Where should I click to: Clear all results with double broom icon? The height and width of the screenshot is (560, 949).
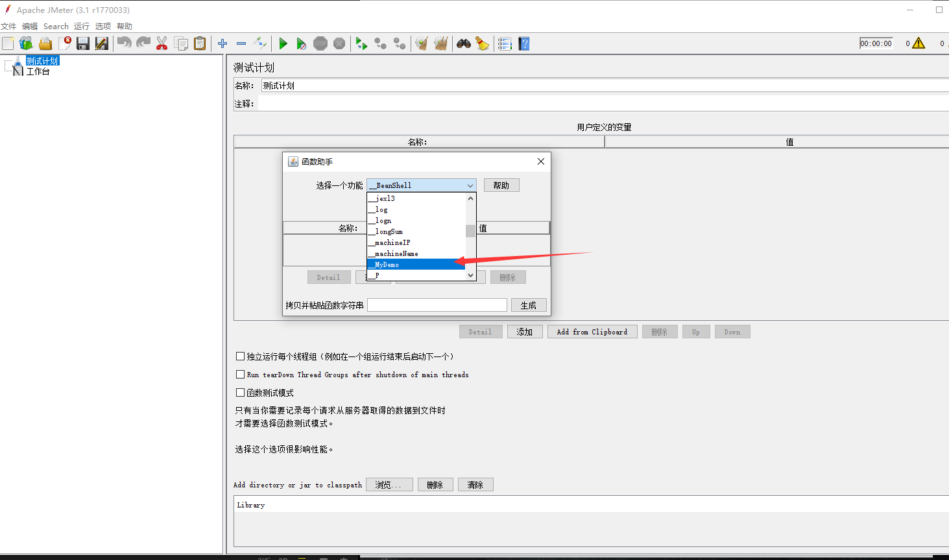(441, 43)
